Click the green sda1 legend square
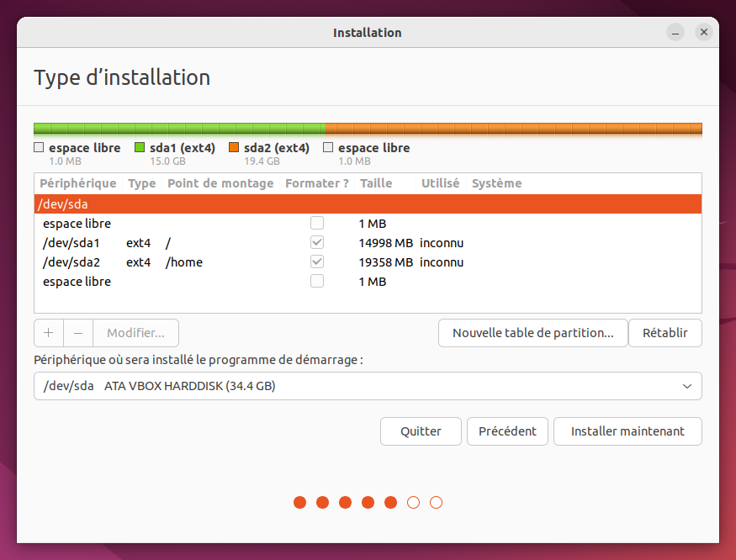This screenshot has width=736, height=560. [140, 148]
